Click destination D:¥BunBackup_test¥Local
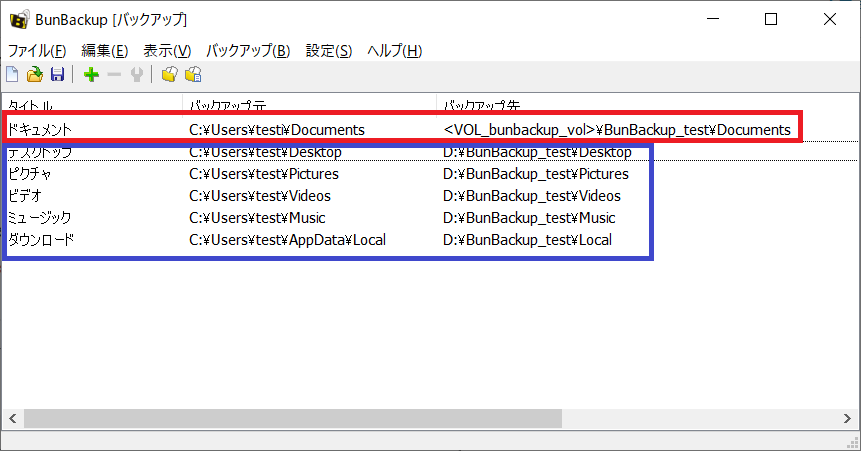This screenshot has height=451, width=861. coord(527,240)
